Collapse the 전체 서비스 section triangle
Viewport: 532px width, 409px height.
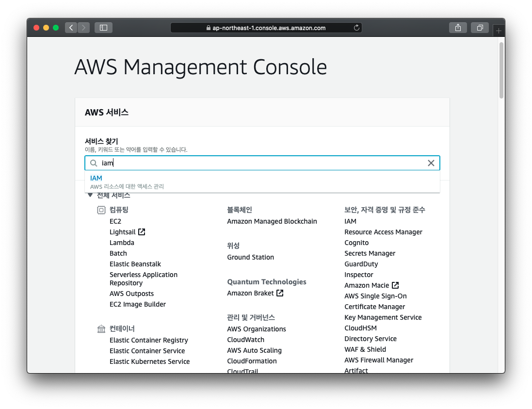click(x=90, y=195)
